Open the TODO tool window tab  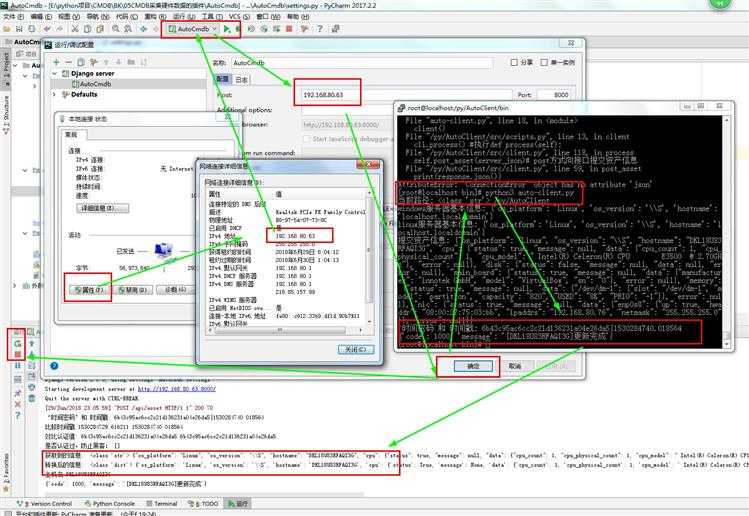point(203,504)
